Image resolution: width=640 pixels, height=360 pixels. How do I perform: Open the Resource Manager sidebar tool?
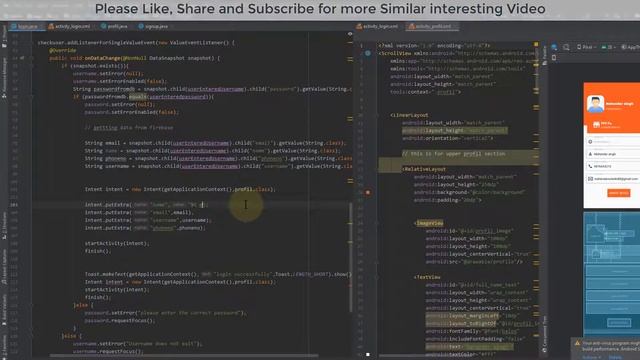tap(4, 78)
